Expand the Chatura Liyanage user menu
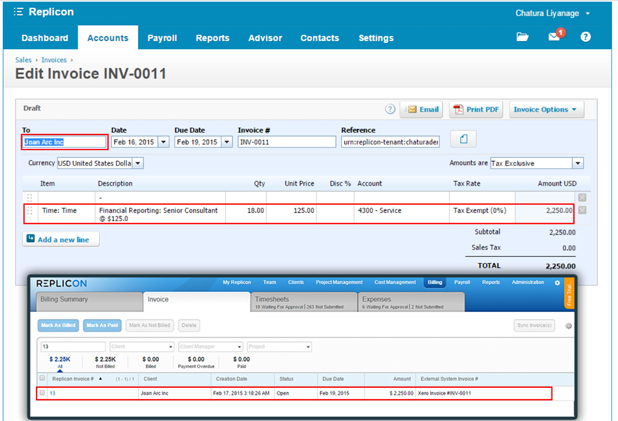Viewport: 618px width, 421px height. click(x=553, y=13)
